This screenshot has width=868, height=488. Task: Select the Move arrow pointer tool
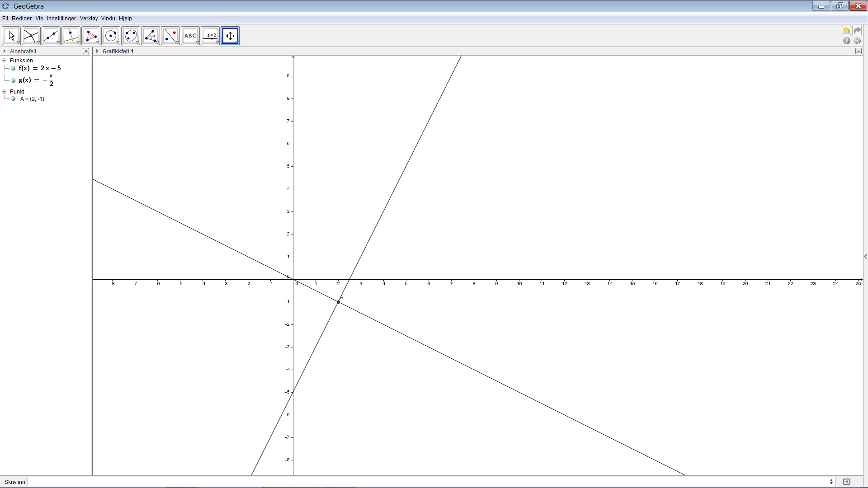pyautogui.click(x=11, y=36)
